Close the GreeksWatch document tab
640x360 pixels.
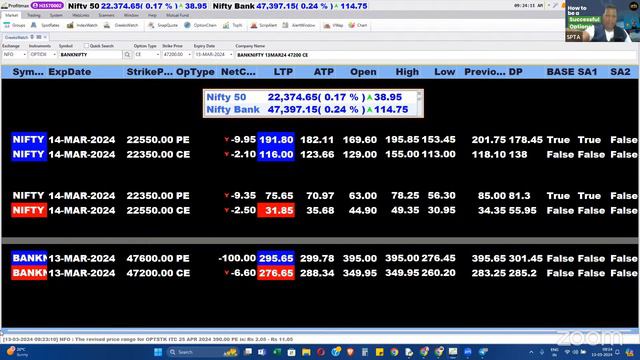click(x=45, y=37)
